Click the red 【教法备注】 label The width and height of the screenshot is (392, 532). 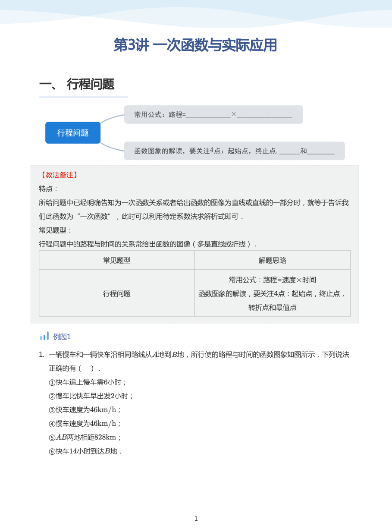point(59,175)
